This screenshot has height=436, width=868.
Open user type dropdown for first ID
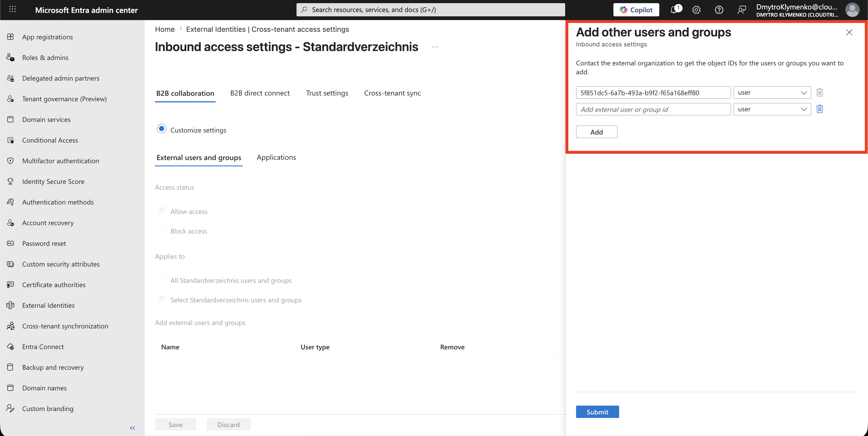pos(772,93)
